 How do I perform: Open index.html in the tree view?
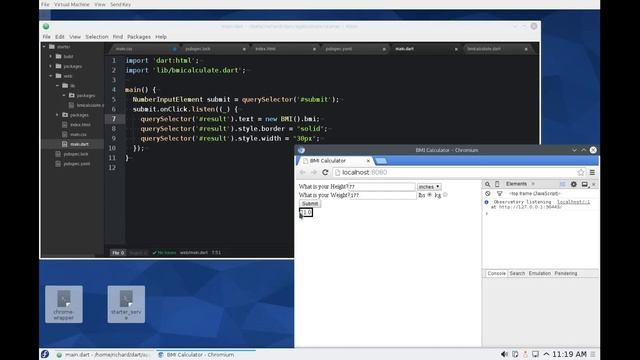80,125
